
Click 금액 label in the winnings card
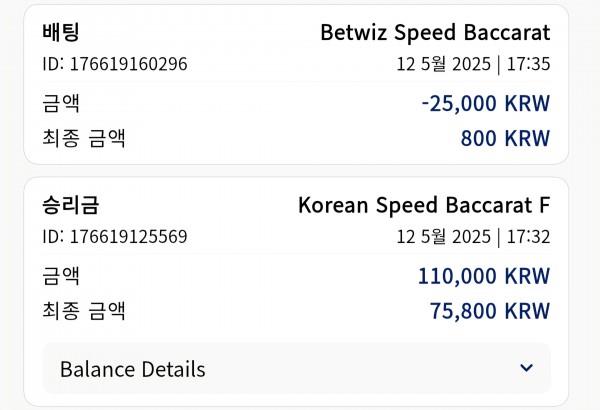pos(61,276)
